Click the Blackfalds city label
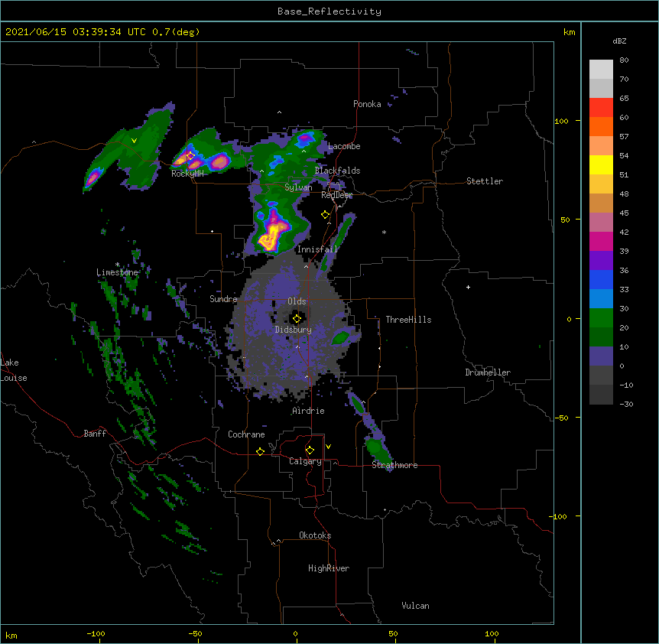The image size is (659, 644). point(337,171)
